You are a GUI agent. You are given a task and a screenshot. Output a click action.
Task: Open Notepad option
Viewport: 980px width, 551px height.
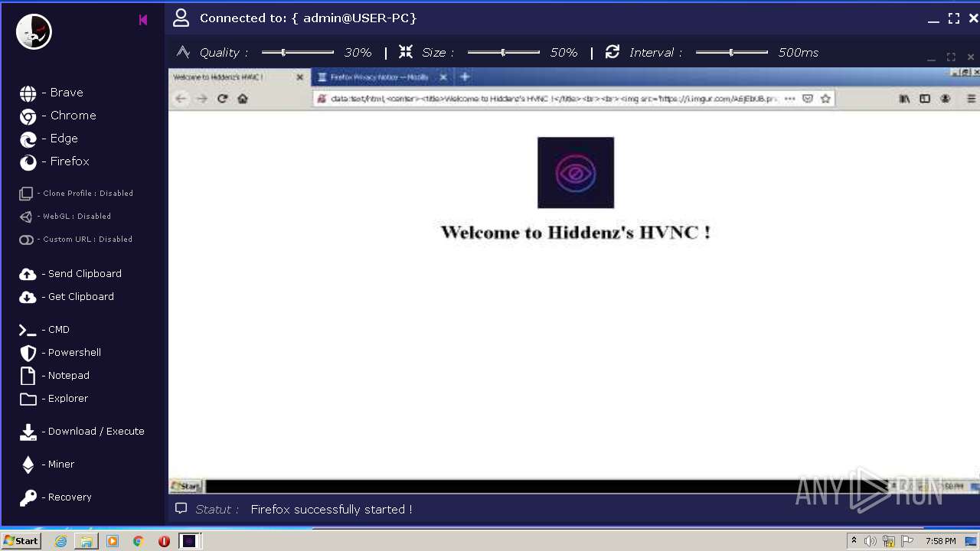pos(54,376)
